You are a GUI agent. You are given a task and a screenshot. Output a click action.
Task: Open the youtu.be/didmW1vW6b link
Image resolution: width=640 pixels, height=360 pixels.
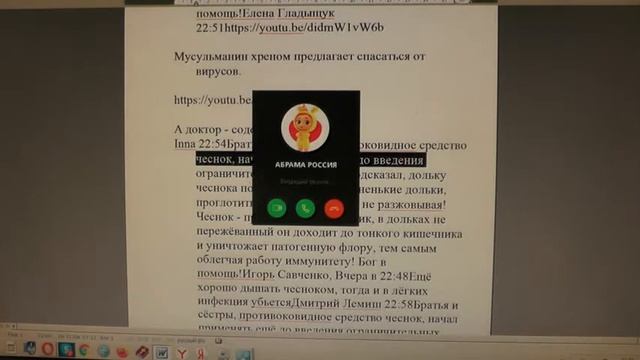click(304, 27)
